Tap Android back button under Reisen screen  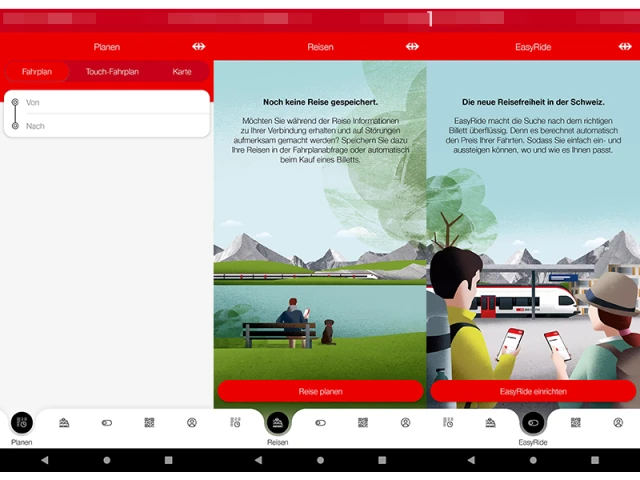pos(258,460)
